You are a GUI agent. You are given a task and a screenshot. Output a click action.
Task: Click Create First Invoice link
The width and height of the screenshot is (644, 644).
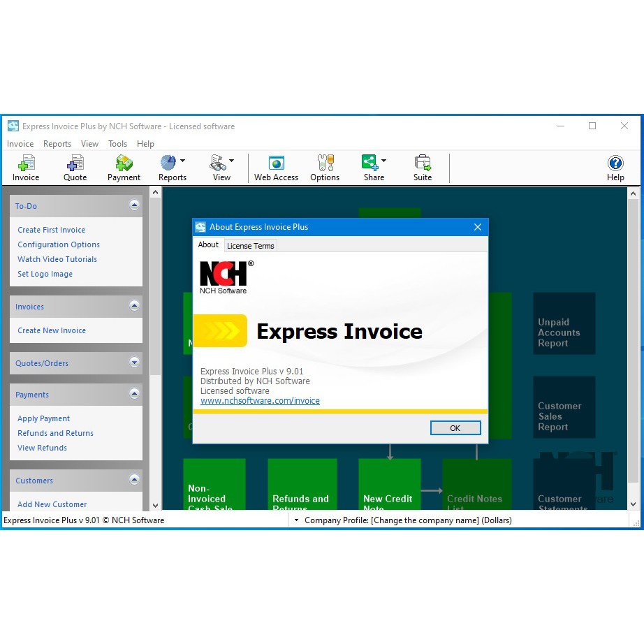point(52,230)
